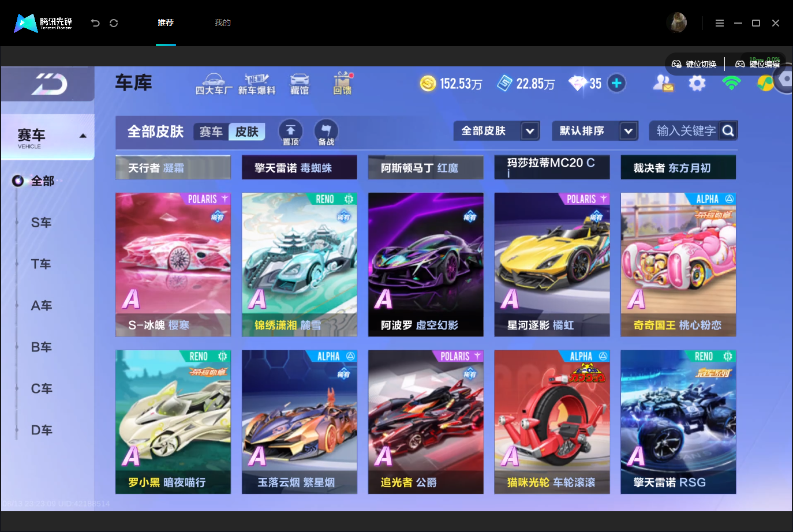Select the 推荐 tab

pos(166,23)
